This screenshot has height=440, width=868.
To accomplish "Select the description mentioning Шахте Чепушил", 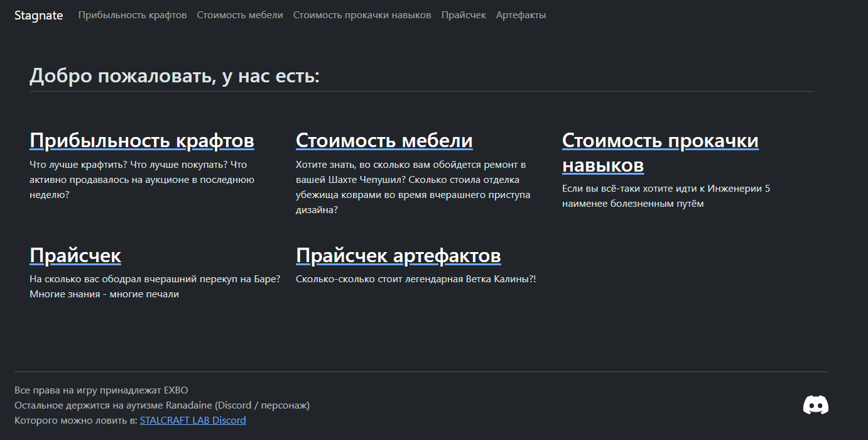I will (x=413, y=187).
